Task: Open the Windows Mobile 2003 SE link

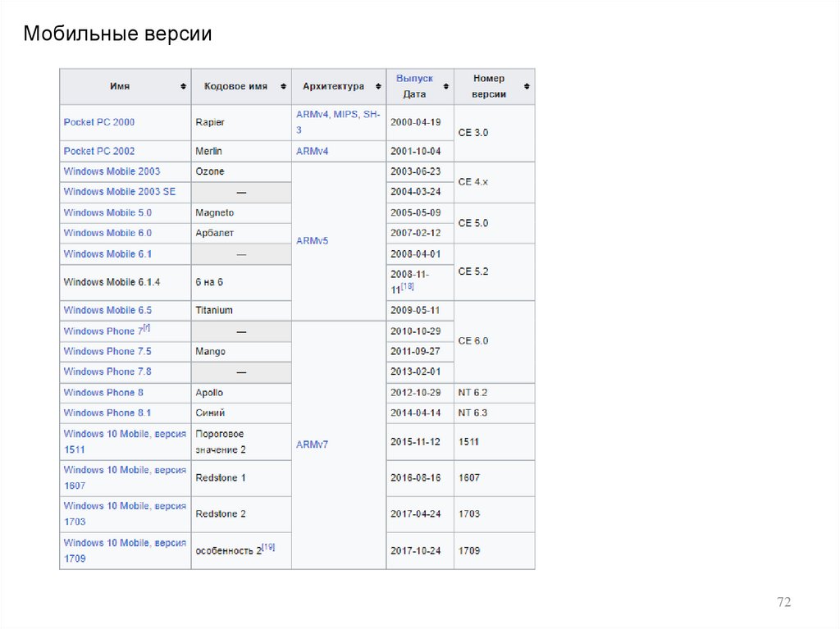Action: (x=120, y=192)
